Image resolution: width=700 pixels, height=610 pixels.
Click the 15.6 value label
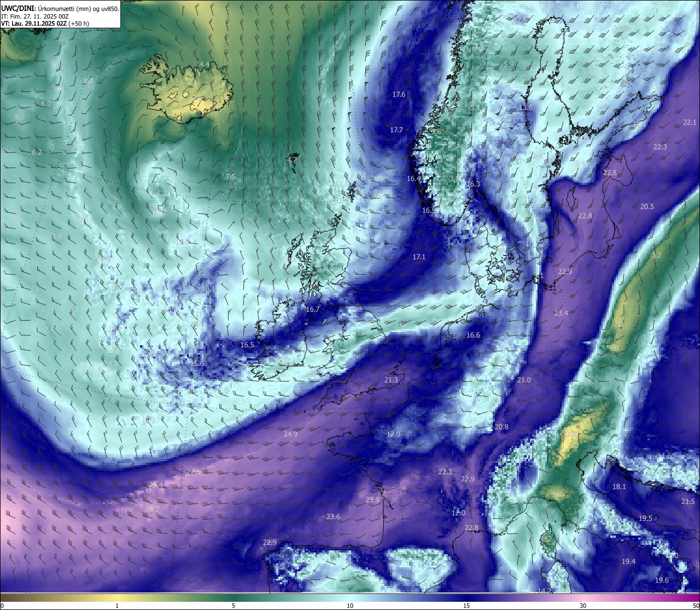point(197,363)
